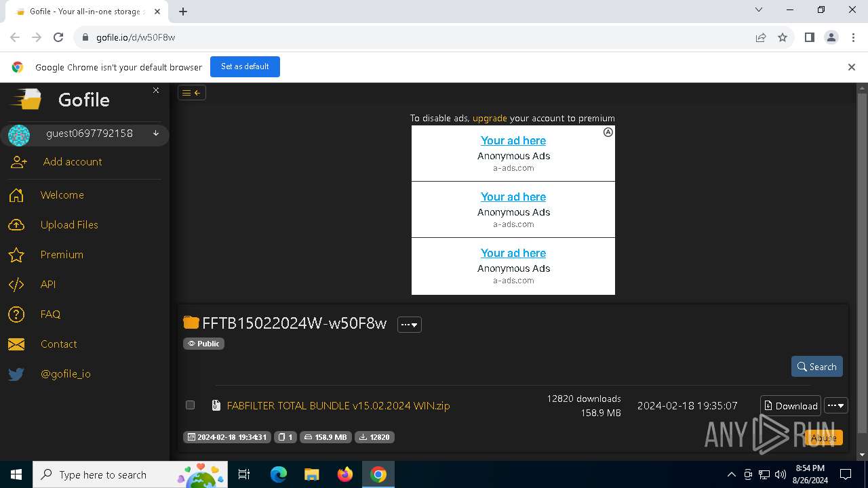The image size is (868, 488).
Task: Click the Welcome home icon
Action: point(16,195)
